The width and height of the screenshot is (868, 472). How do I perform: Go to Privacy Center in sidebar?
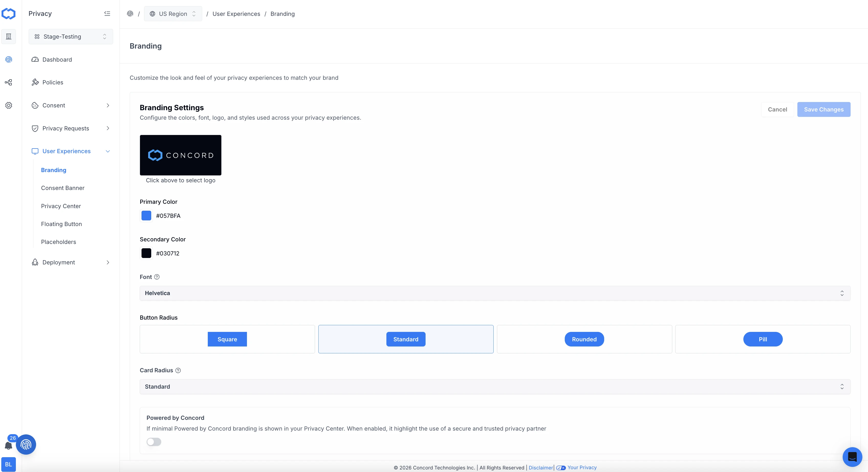tap(61, 206)
